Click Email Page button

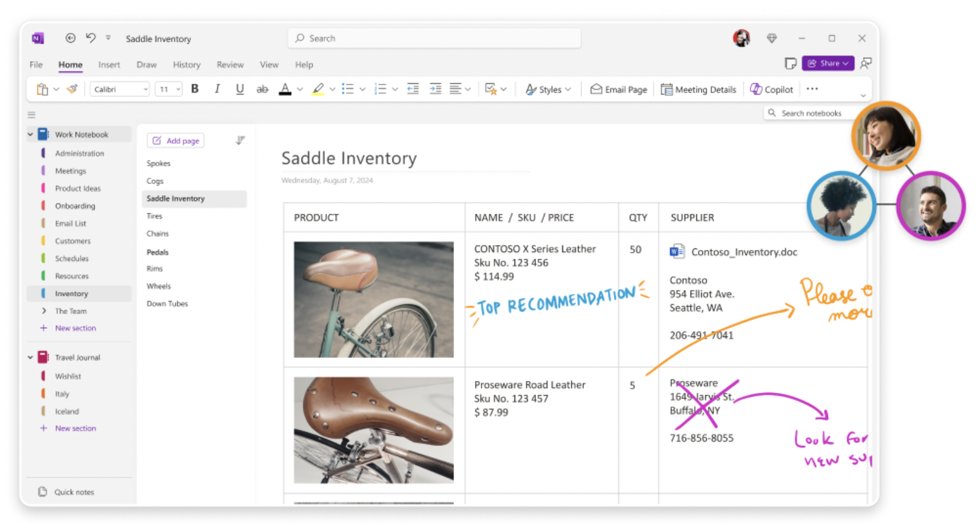tap(619, 89)
